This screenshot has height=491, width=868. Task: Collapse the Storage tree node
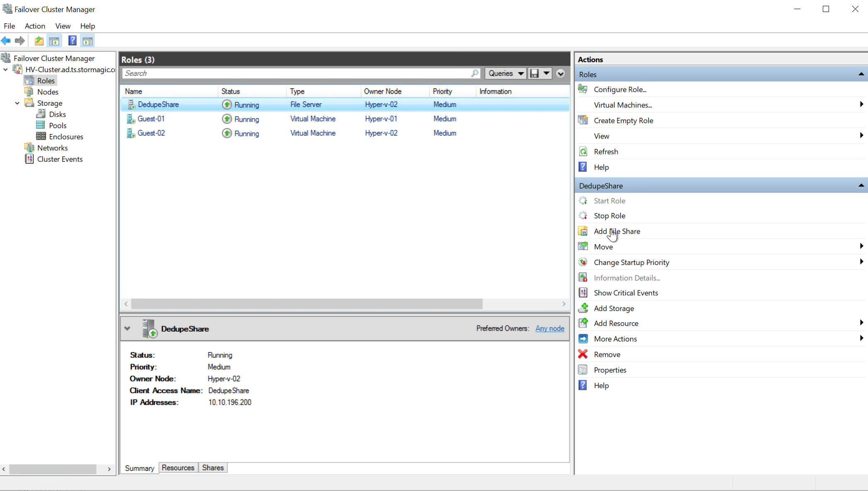pyautogui.click(x=17, y=103)
